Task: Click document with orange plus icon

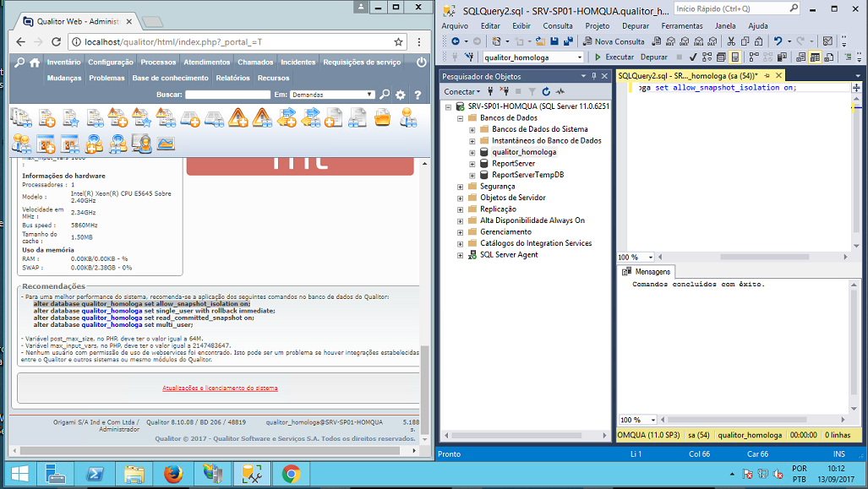Action: [x=46, y=118]
